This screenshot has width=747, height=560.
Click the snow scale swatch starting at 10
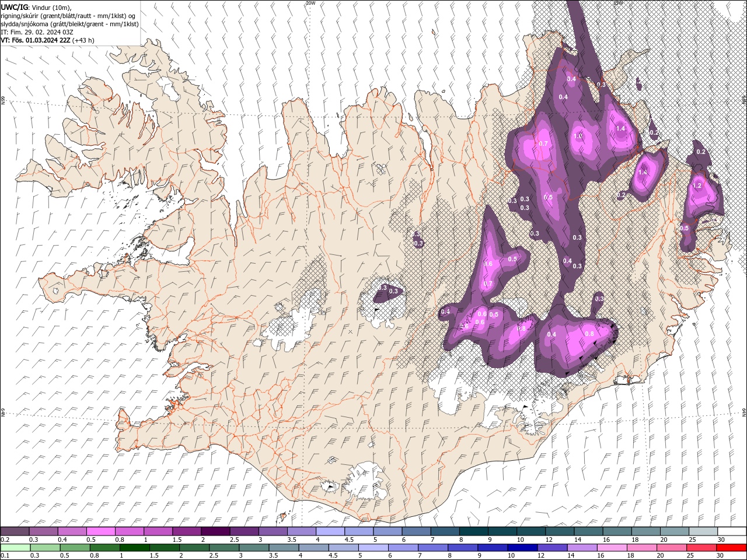[531, 531]
